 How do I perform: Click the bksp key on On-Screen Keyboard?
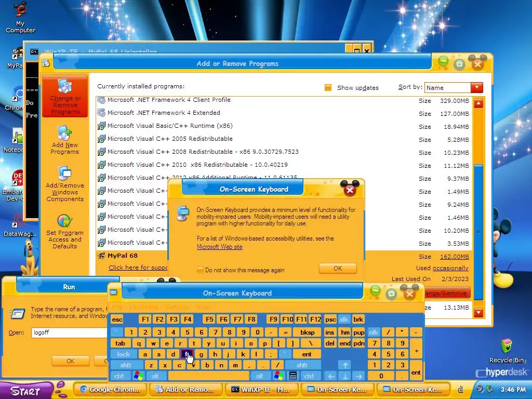[x=308, y=332]
